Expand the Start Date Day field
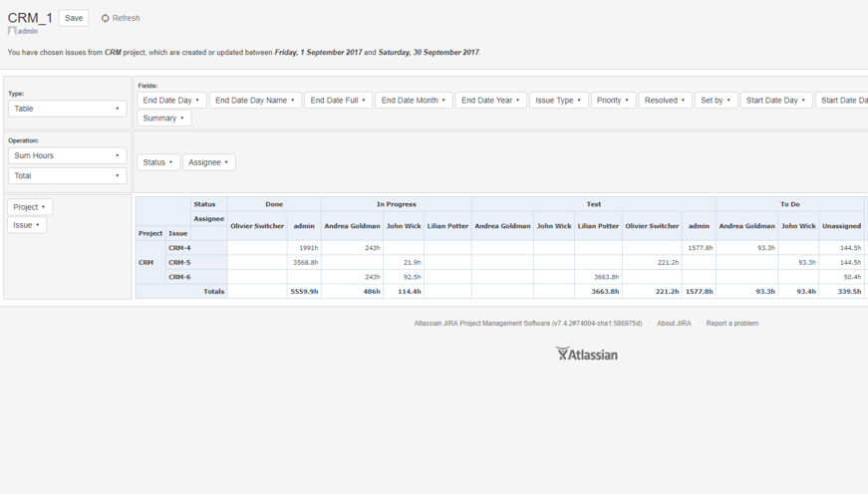Image resolution: width=868 pixels, height=494 pixels. coord(776,101)
